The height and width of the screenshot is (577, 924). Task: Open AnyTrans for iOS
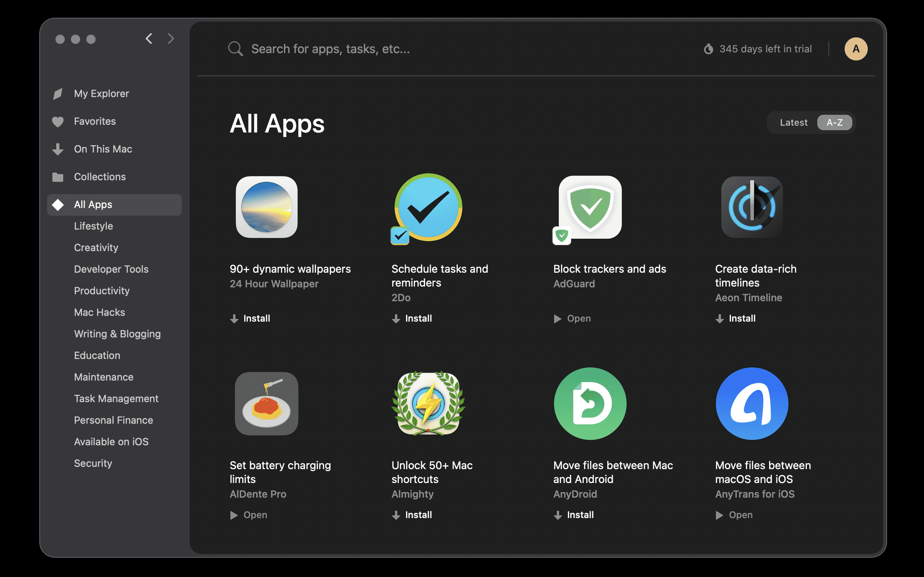(x=734, y=515)
